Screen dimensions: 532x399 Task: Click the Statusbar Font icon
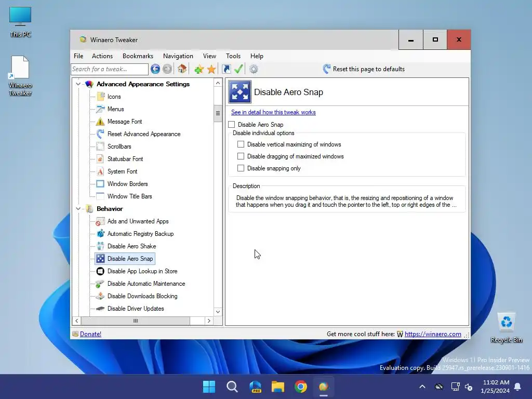(100, 159)
